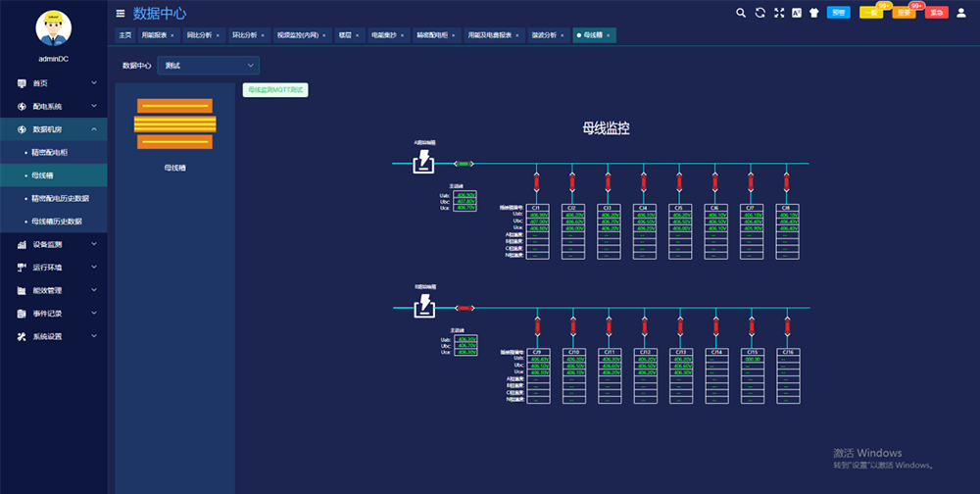Open the theme shirt icon

(x=813, y=13)
